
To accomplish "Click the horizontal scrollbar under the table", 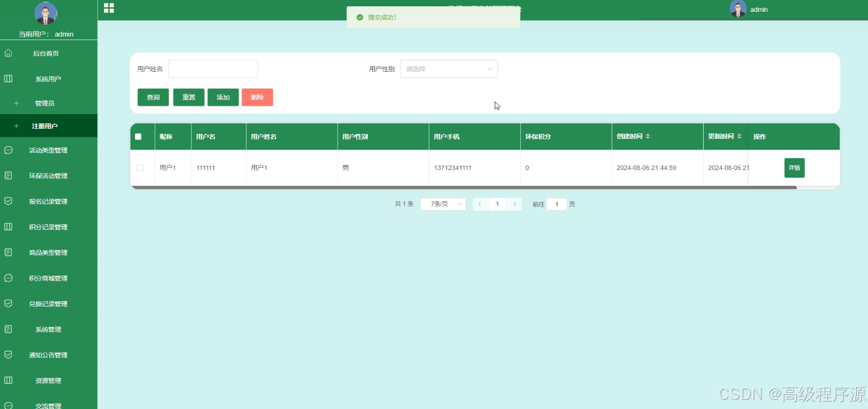I will [464, 187].
